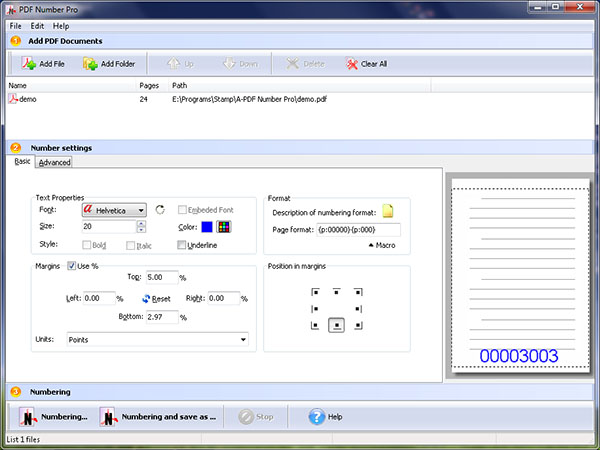This screenshot has height=450, width=600.
Task: Move file Down in list
Action: (241, 64)
